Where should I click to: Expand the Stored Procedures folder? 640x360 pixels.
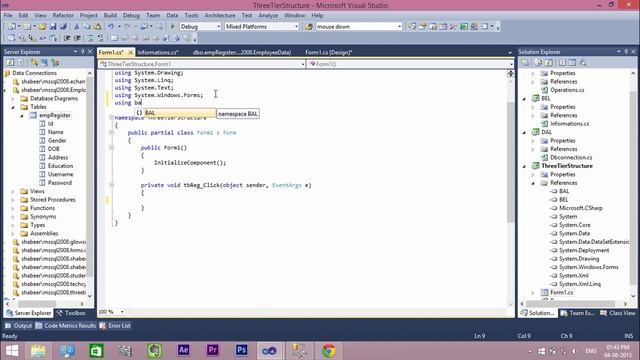[x=13, y=200]
